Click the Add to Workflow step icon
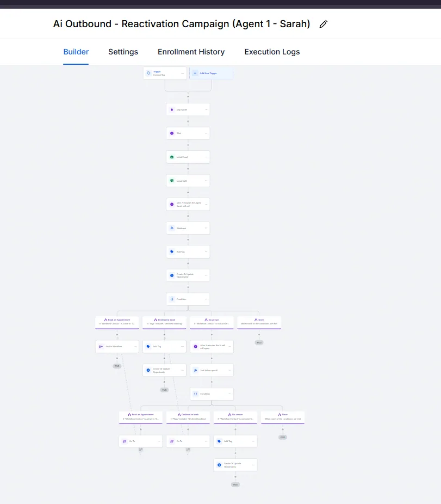441x504 pixels. [x=101, y=347]
